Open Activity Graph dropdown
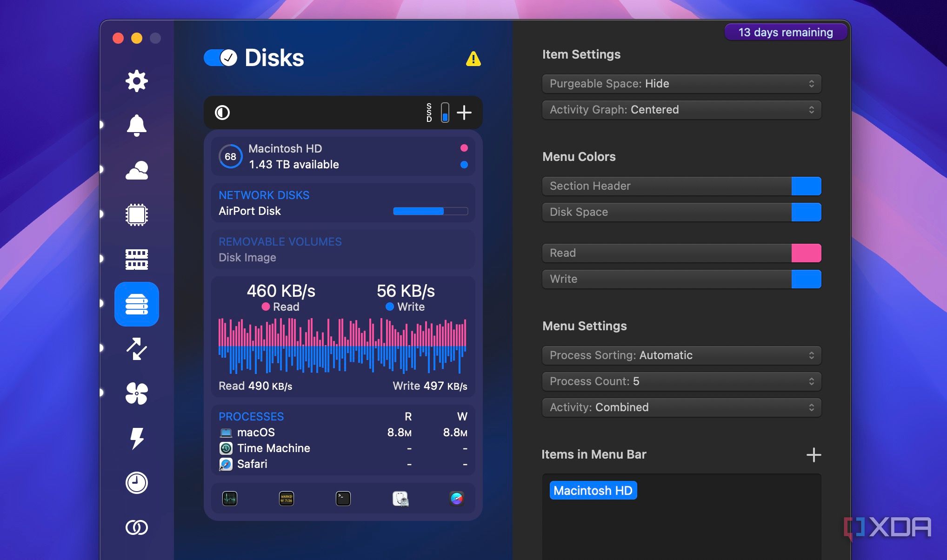 pyautogui.click(x=681, y=110)
